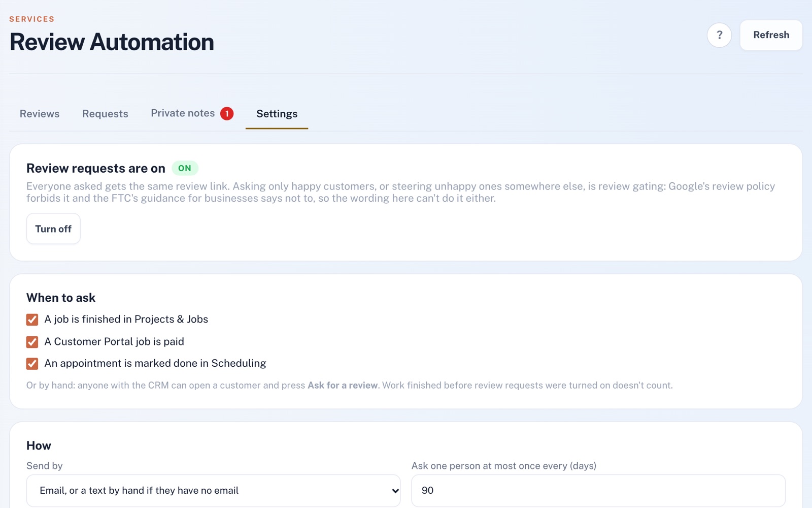Click the 'Ask one person at most once every (days)' label
Viewport: 812px width, 508px height.
pyautogui.click(x=504, y=466)
